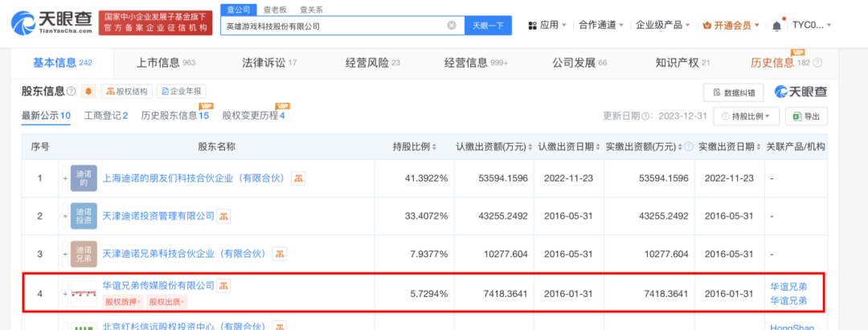View equity chart icon for 上海迪诺的朋友们
Viewport: 868px width, 330px height.
tap(299, 178)
